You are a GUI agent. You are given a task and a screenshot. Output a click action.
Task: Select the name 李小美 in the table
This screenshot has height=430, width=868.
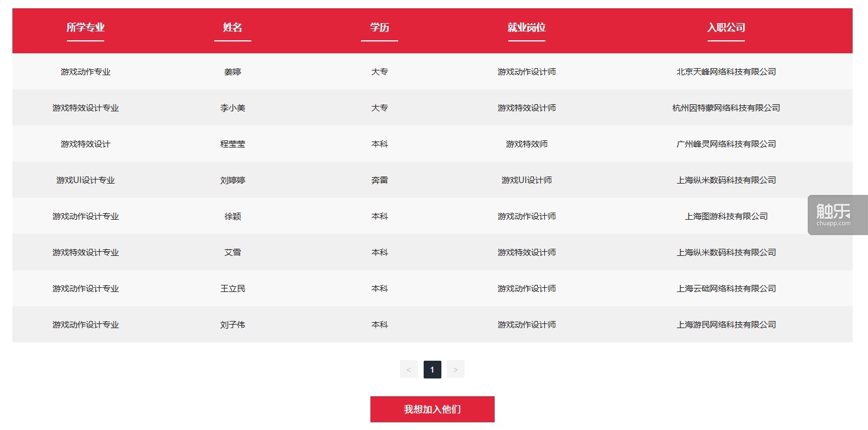(233, 108)
